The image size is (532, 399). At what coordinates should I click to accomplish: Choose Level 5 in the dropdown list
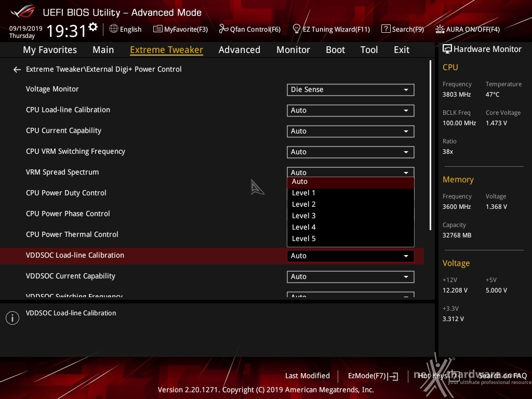[351, 239]
